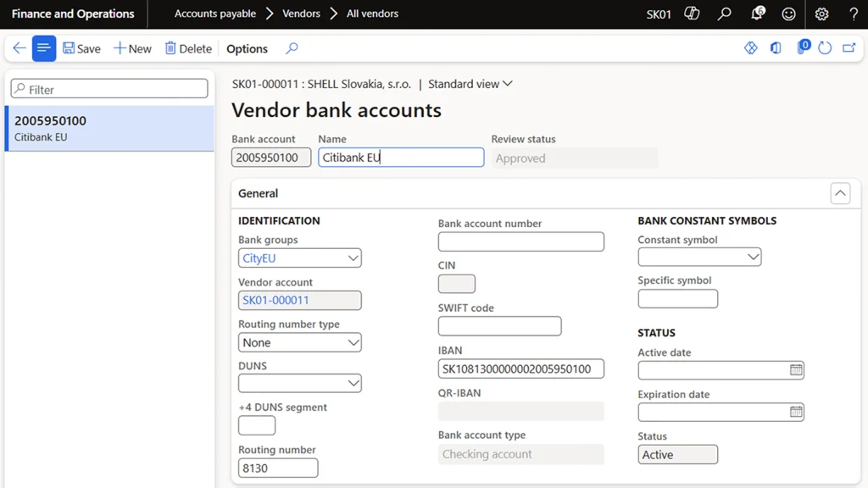Viewport: 868px width, 488px height.
Task: Refresh the page
Action: pyautogui.click(x=825, y=48)
